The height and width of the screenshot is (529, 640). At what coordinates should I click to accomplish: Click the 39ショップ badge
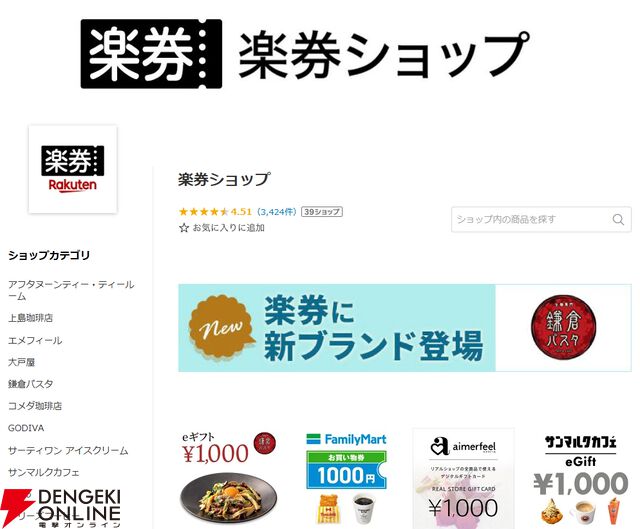click(322, 211)
